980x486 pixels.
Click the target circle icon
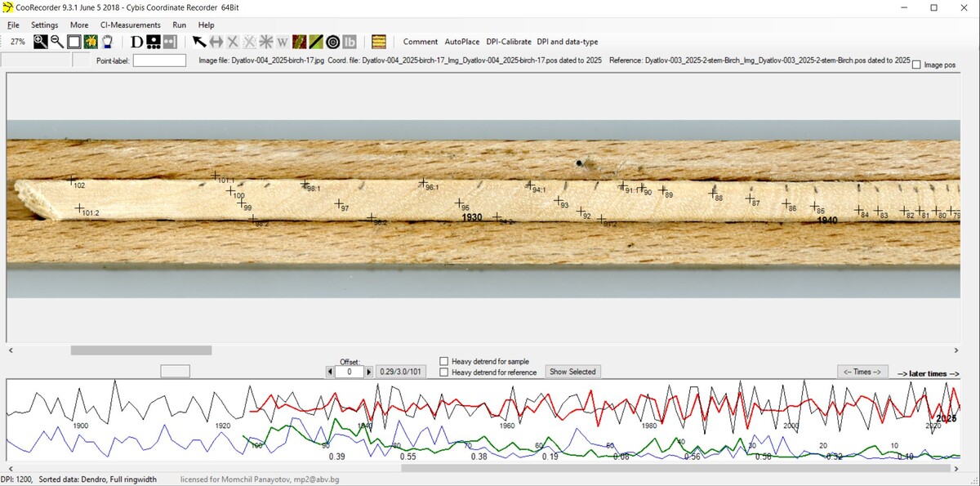(332, 42)
